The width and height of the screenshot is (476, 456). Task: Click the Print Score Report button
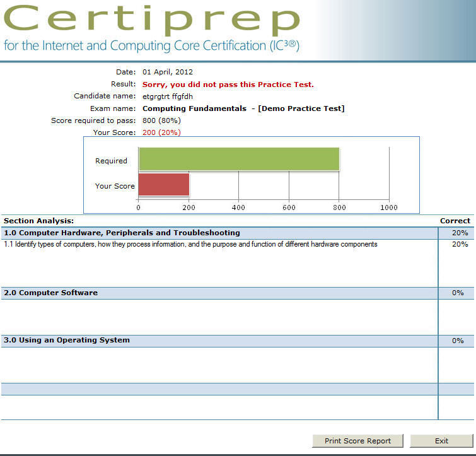[x=357, y=441]
